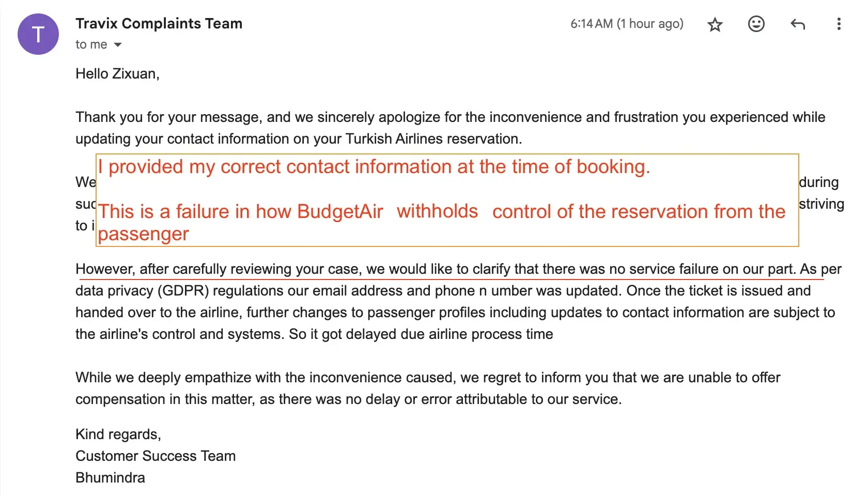Click the signer name 'Bhumindra'

pos(110,478)
